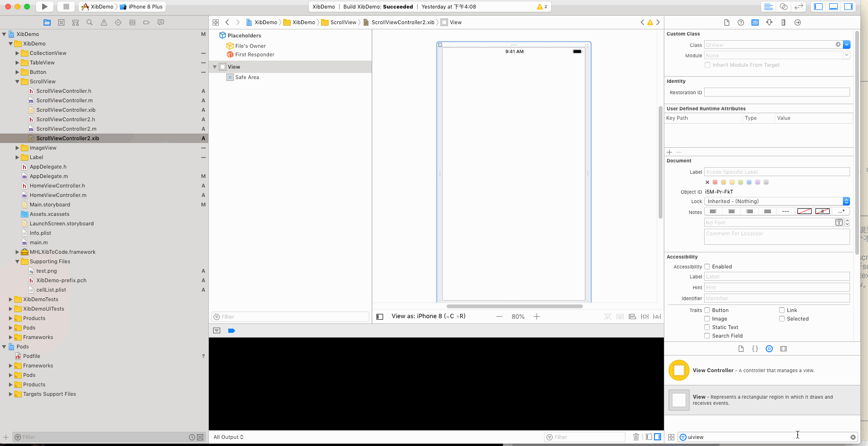Click the Restoration ID field
This screenshot has height=446, width=868.
(777, 92)
